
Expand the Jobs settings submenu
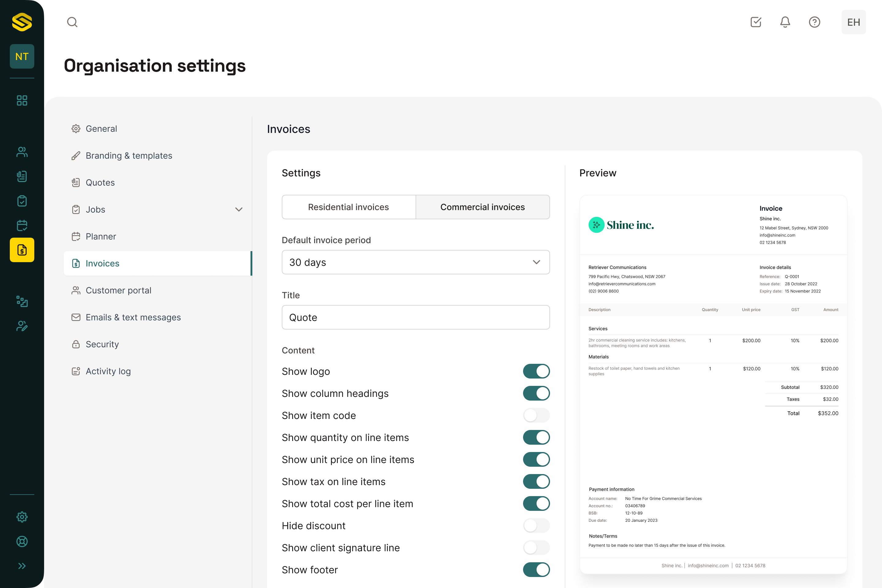pyautogui.click(x=239, y=209)
